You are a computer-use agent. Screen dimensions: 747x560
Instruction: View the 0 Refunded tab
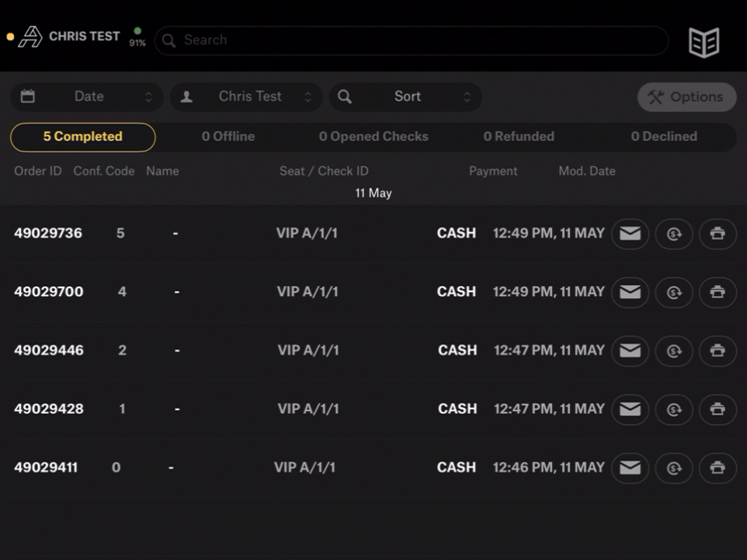[518, 137]
